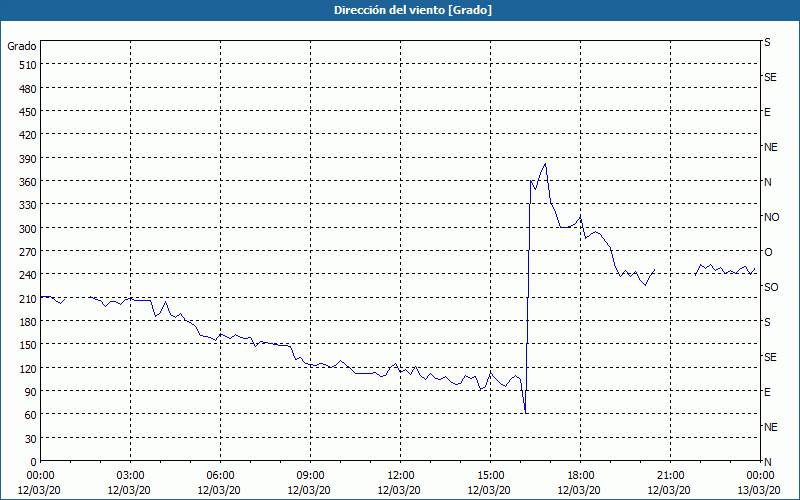This screenshot has height=500, width=800.
Task: Click the "N" compass label aligned with 360
Action: (x=767, y=182)
